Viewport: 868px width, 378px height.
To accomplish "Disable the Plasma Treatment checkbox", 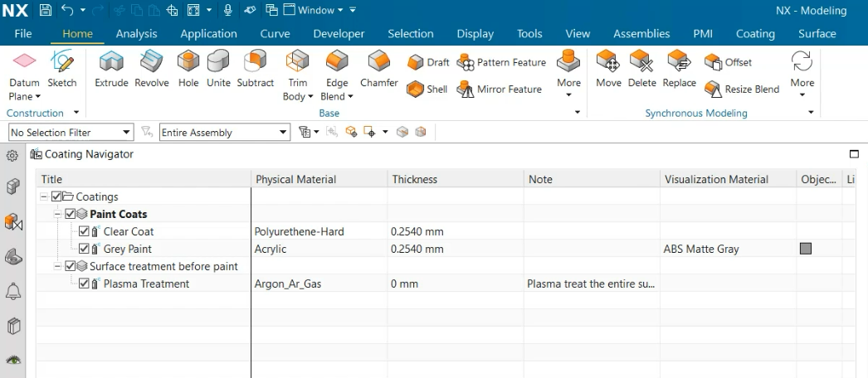I will tap(84, 283).
